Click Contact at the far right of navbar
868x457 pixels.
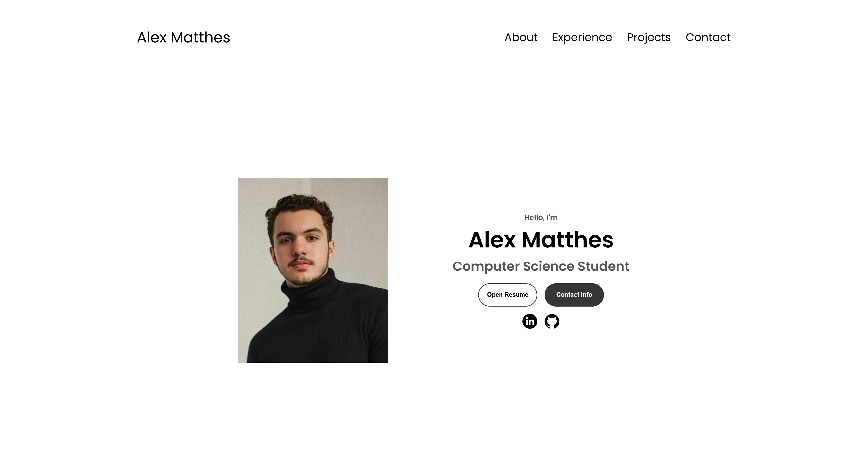(x=708, y=37)
